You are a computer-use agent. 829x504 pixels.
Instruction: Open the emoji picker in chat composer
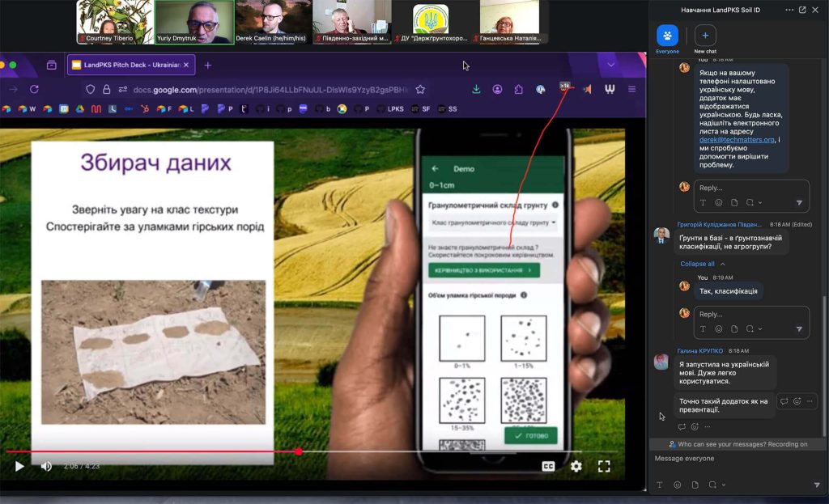[x=677, y=484]
